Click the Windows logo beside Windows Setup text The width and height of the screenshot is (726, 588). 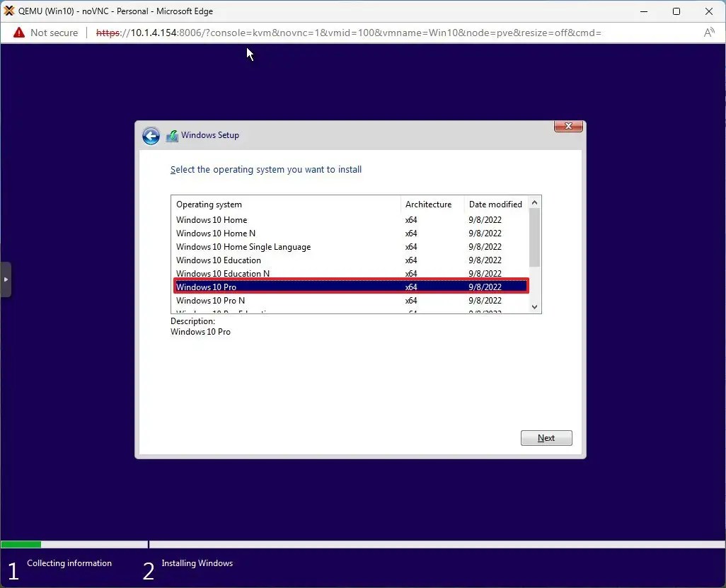click(x=172, y=135)
